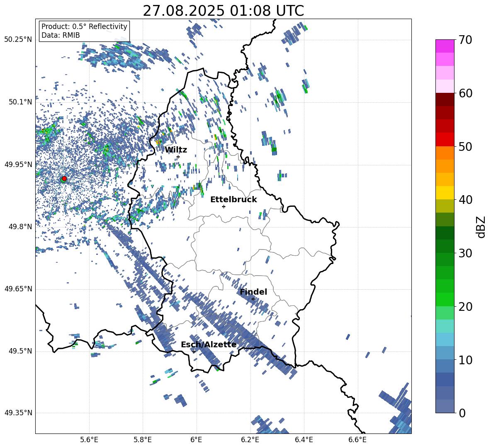This screenshot has width=491, height=448.
Task: Click the Findel location cross marker
Action: [253, 299]
